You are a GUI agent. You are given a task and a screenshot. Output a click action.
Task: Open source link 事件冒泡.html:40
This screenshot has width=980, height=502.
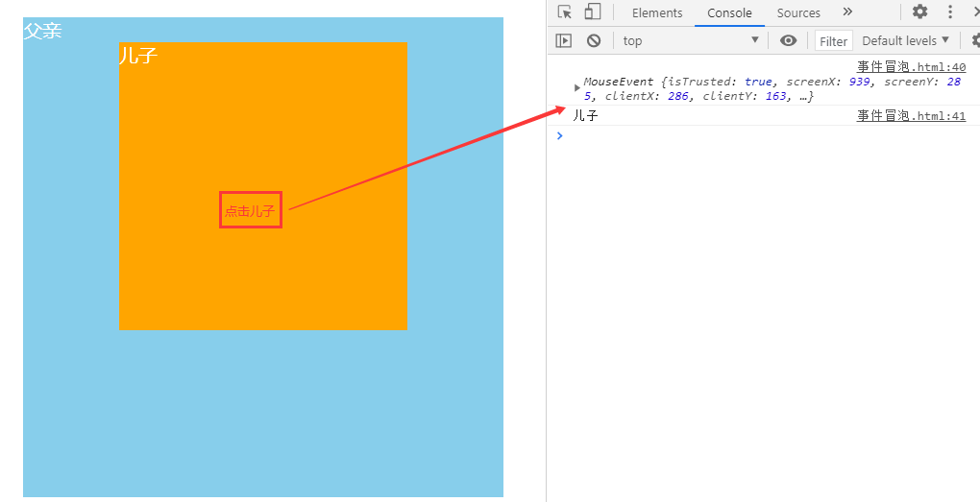(x=911, y=67)
